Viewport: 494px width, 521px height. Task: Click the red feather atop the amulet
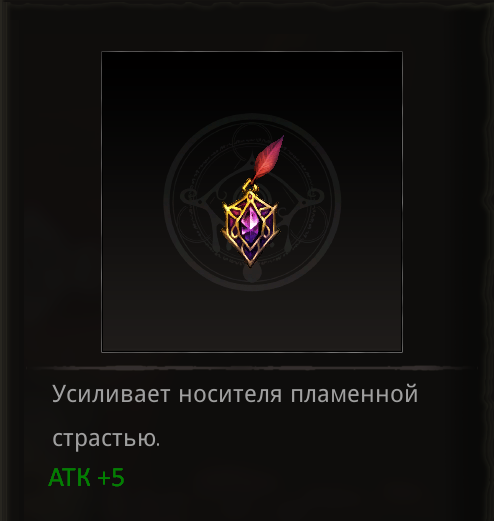pos(269,158)
